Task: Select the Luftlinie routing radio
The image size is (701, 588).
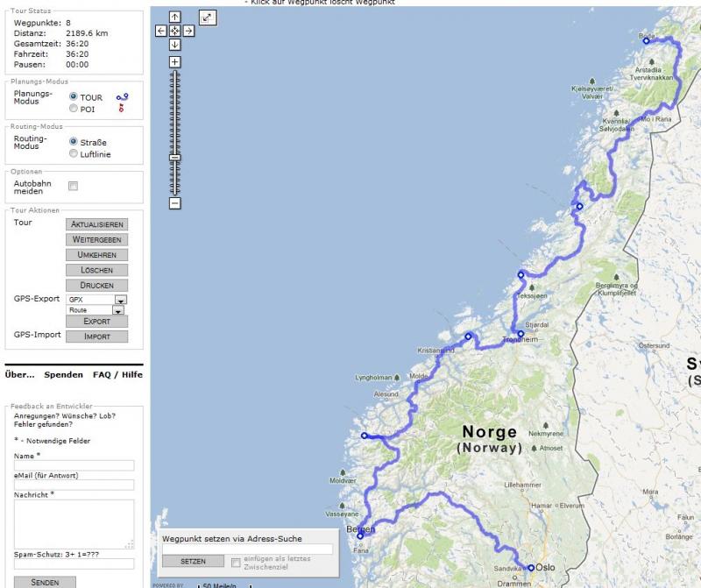Action: [74, 153]
